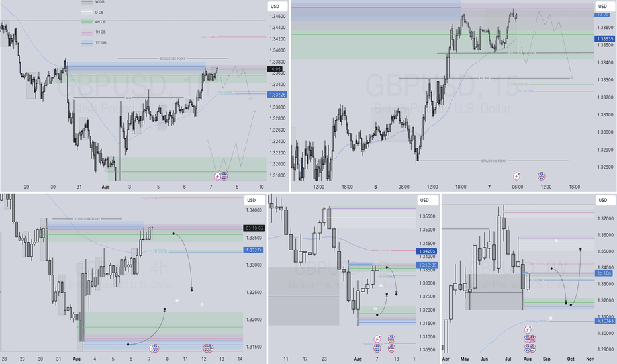Click the Daily 50EMA label on 1h chart
The image size is (617, 364).
(x=209, y=37)
